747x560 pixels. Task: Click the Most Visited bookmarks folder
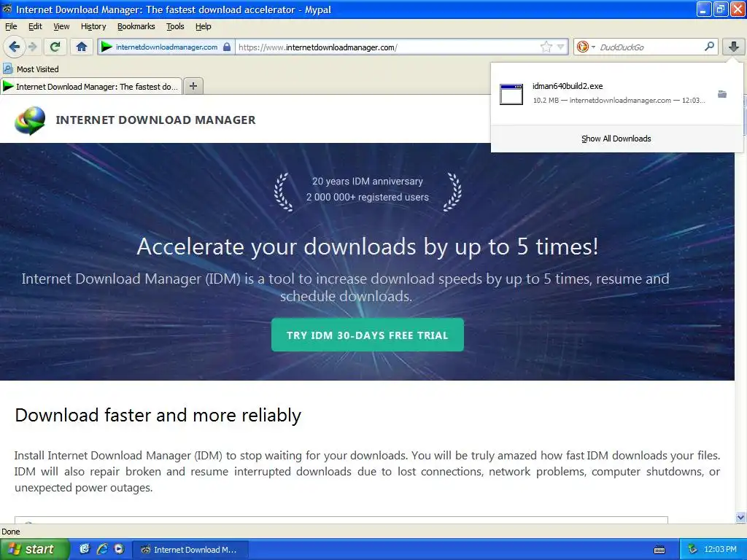31,69
